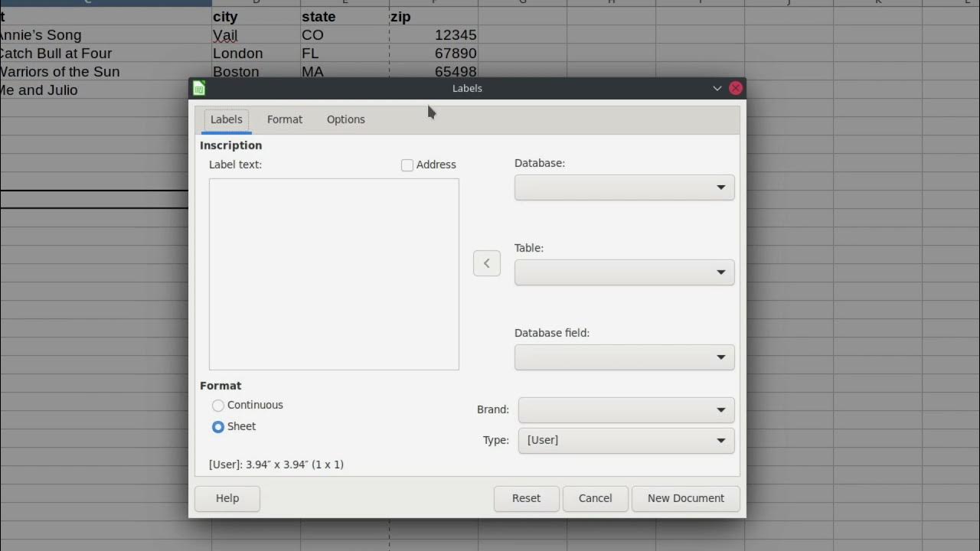This screenshot has width=980, height=551.
Task: Click the left arrow insert field button
Action: click(x=487, y=263)
